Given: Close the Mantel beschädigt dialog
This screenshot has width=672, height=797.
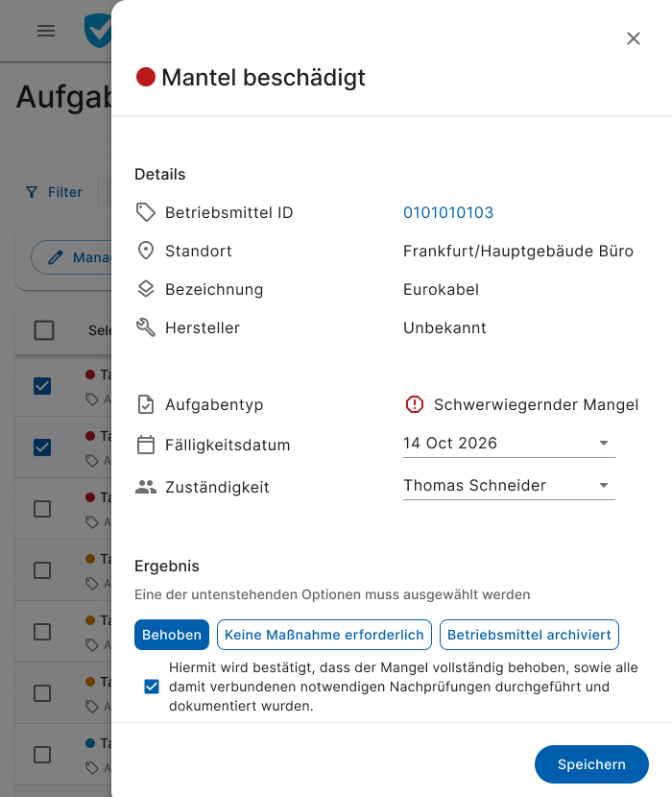Looking at the screenshot, I should (x=633, y=38).
